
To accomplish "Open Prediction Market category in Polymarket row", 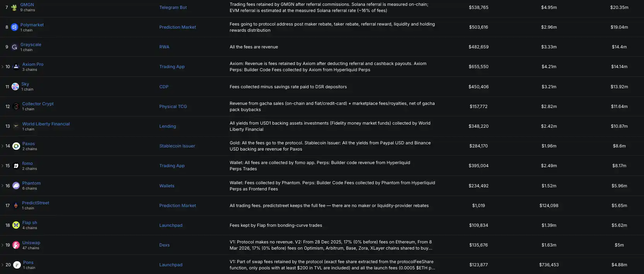I will tap(177, 27).
